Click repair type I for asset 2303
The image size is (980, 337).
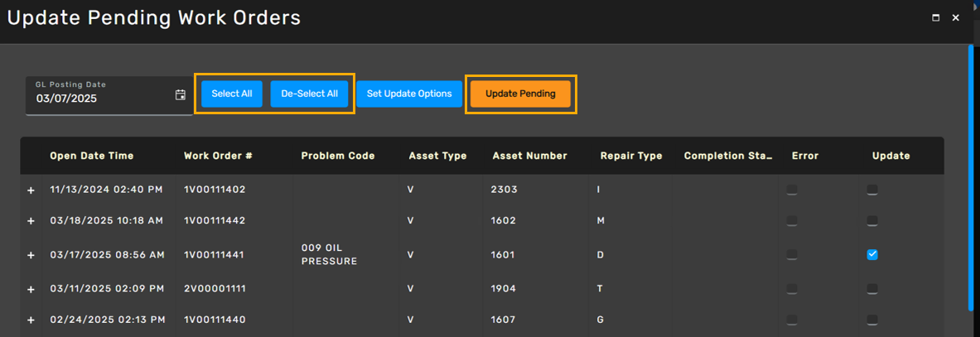pyautogui.click(x=599, y=190)
